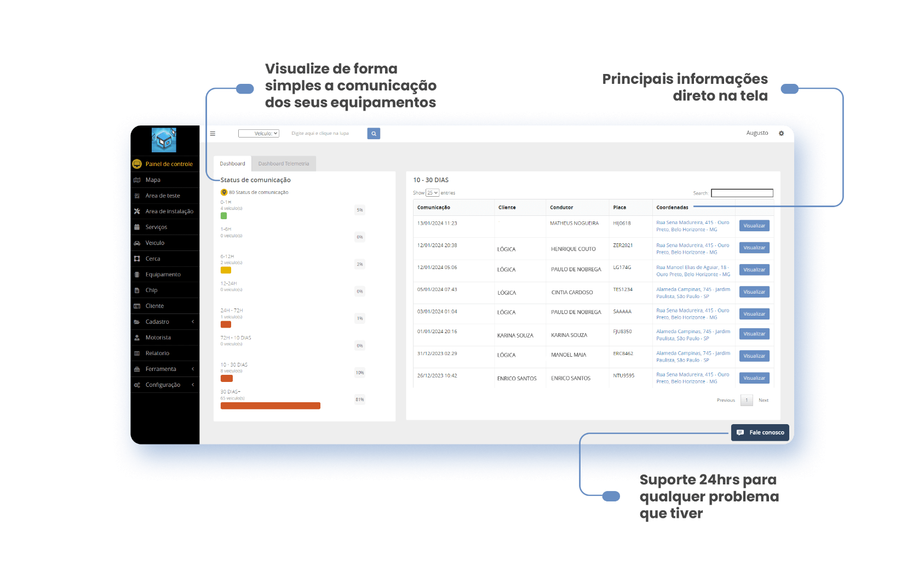Select page 1 in pagination
The height and width of the screenshot is (571, 924).
pyautogui.click(x=747, y=401)
